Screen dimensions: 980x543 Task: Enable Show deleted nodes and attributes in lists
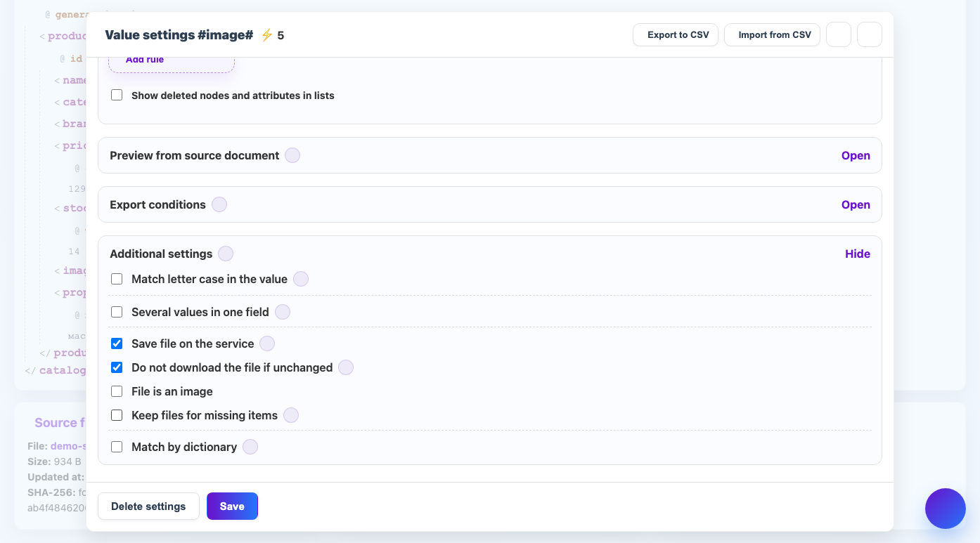[117, 95]
